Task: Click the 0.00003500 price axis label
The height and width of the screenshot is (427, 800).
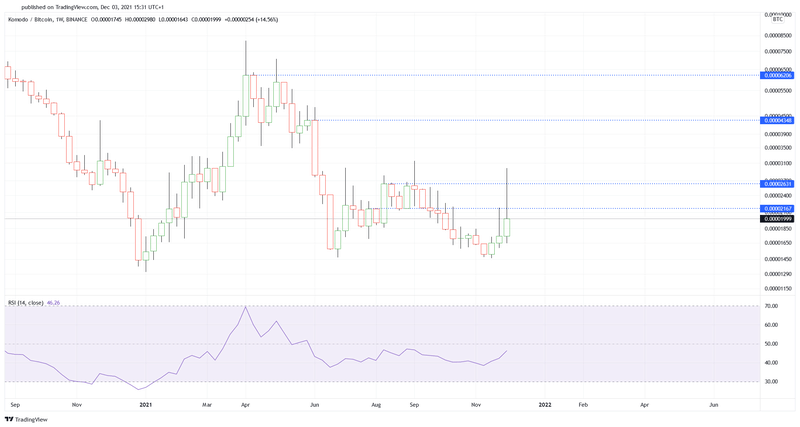Action: [x=778, y=148]
